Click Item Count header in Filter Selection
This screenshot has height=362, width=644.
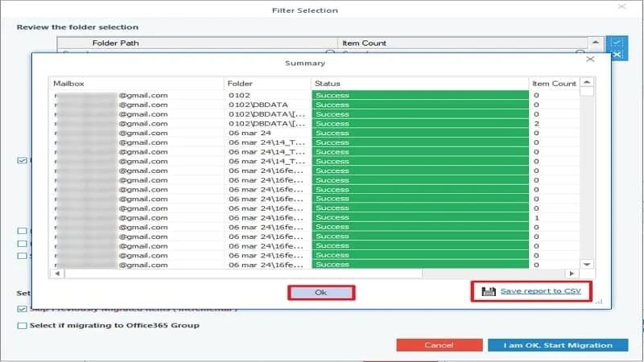(x=463, y=43)
